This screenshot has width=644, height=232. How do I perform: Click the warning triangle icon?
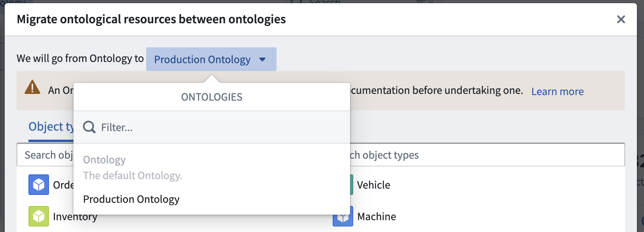(x=32, y=87)
